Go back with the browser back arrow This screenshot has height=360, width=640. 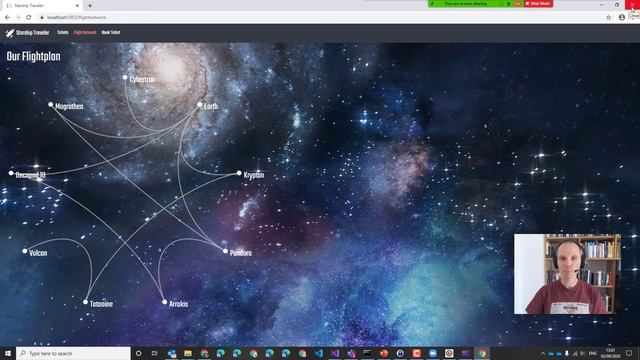pos(7,18)
